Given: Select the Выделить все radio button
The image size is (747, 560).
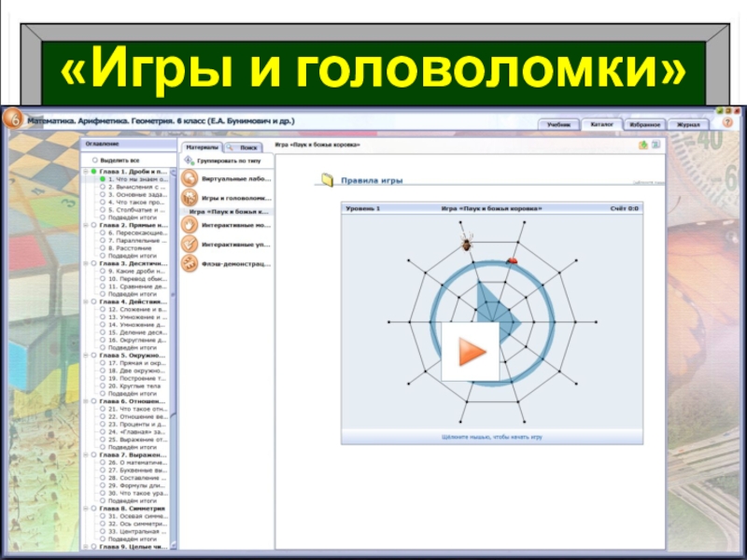Looking at the screenshot, I should [95, 161].
